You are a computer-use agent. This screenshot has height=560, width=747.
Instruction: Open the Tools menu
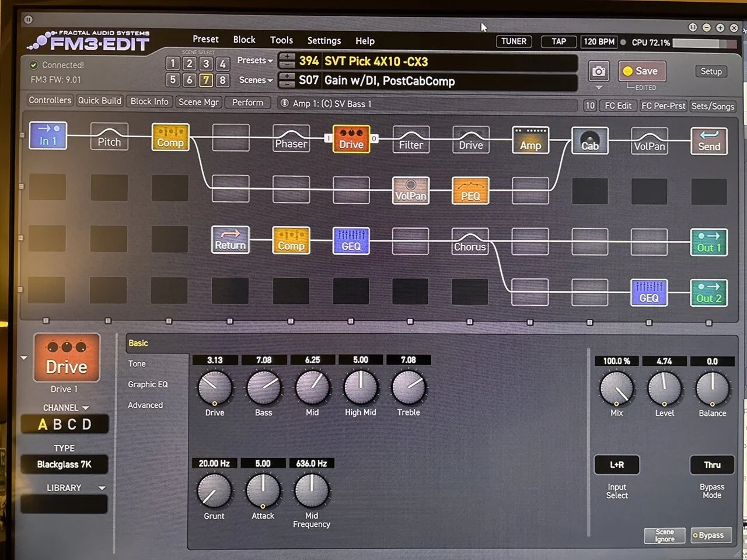click(281, 40)
